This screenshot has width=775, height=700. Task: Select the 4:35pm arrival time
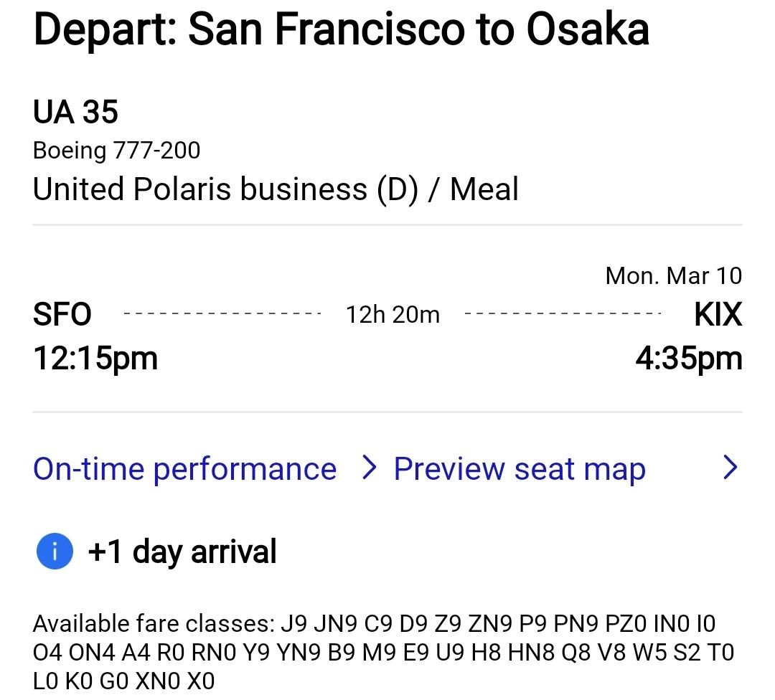pos(691,357)
